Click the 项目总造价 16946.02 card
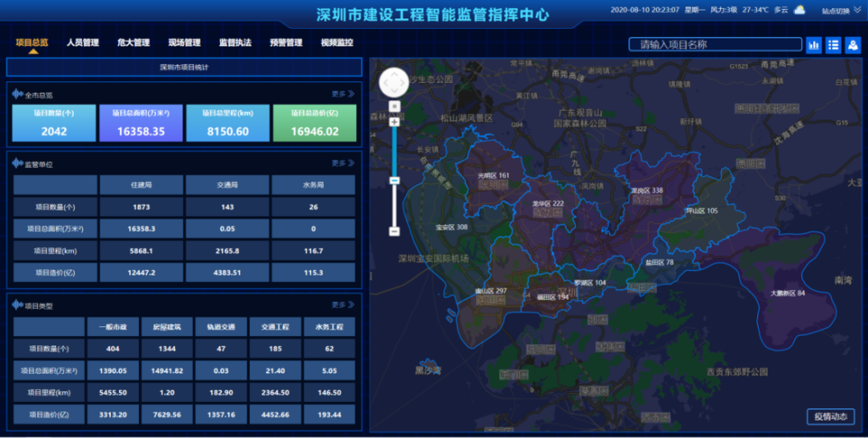Screen dimensions: 868x438 314,124
